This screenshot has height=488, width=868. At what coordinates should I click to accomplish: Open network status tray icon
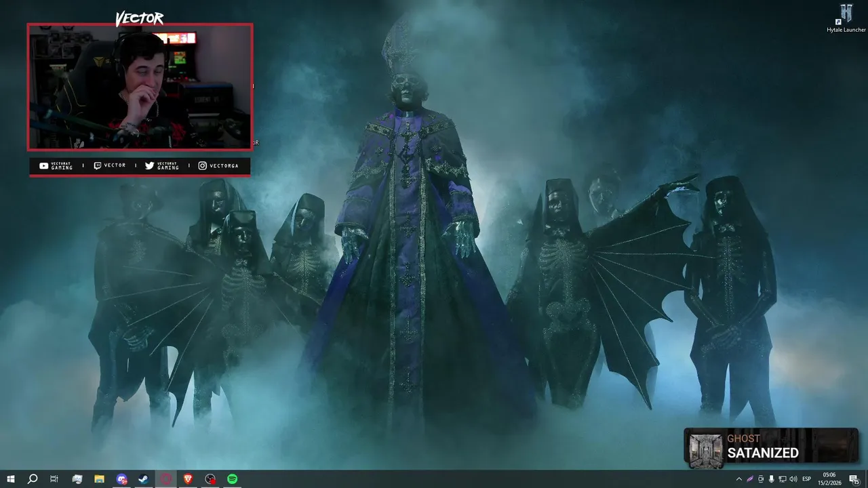[783, 479]
